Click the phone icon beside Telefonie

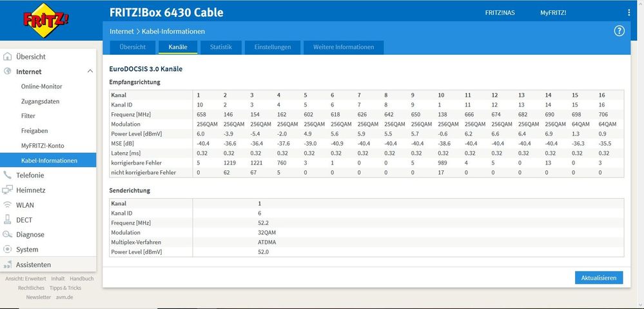7,175
